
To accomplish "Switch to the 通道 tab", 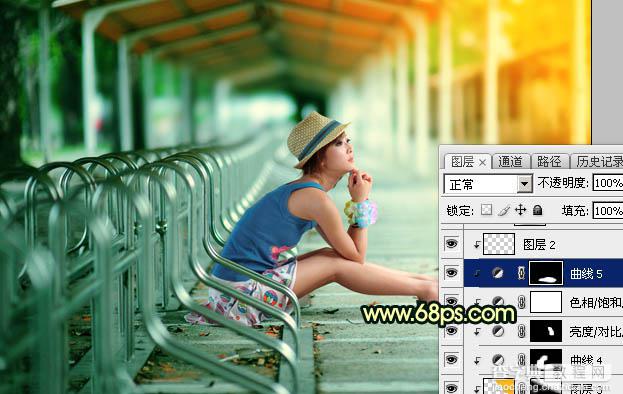I will [511, 162].
